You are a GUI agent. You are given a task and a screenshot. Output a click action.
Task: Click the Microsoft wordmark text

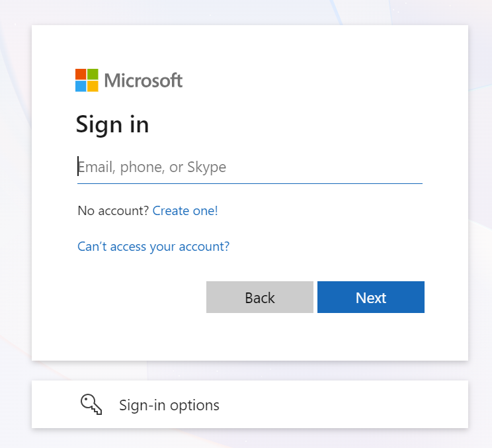click(x=143, y=81)
